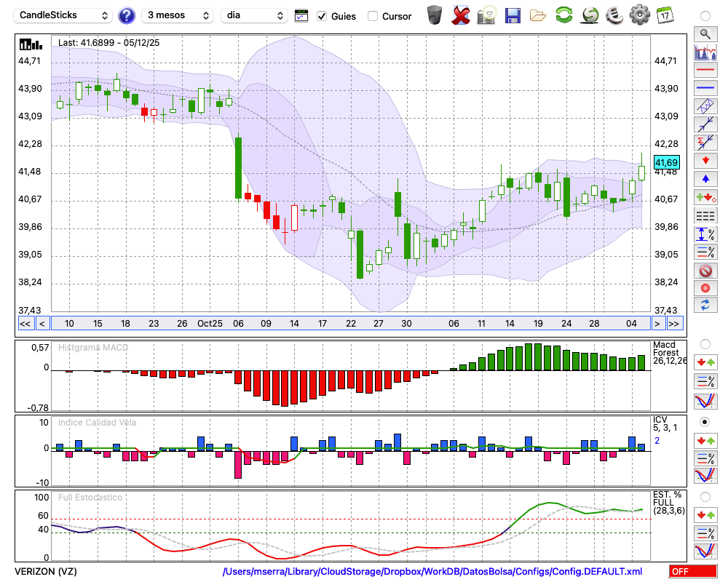The height and width of the screenshot is (582, 728).
Task: Click the >> jump-to-end navigation button
Action: (674, 324)
